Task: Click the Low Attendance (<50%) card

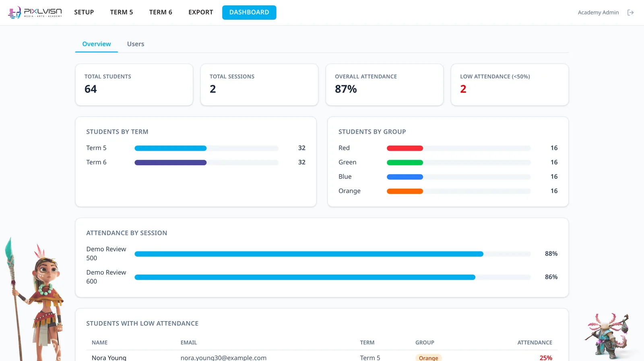Action: pyautogui.click(x=510, y=85)
